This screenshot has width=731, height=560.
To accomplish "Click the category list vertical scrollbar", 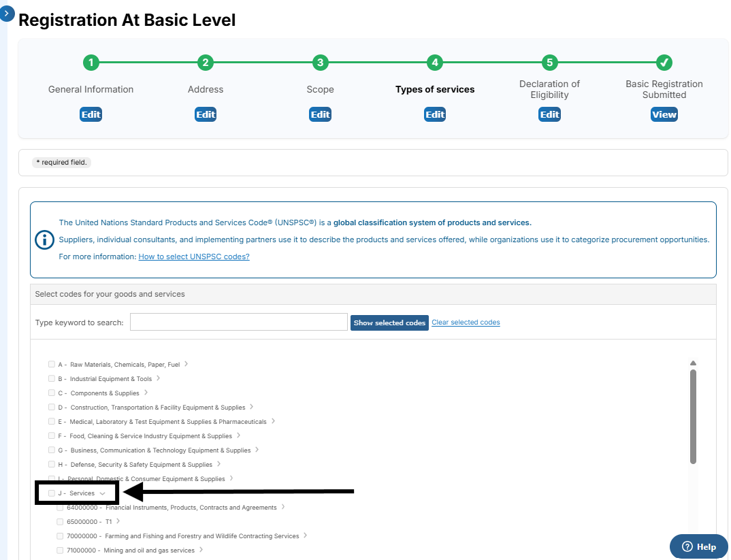I will point(693,416).
